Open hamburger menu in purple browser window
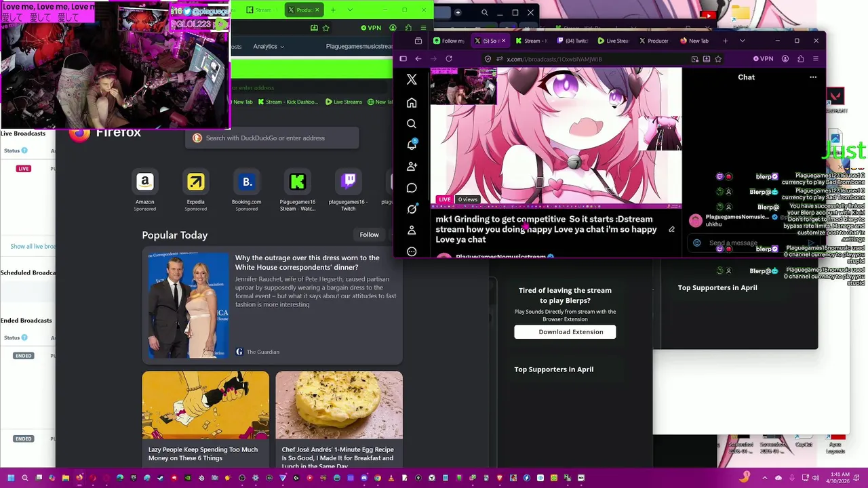 click(x=816, y=59)
